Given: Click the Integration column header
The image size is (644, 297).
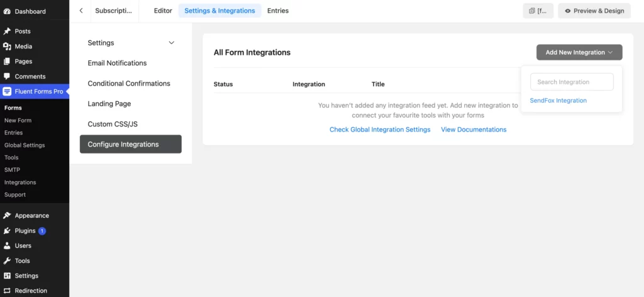Looking at the screenshot, I should [309, 84].
